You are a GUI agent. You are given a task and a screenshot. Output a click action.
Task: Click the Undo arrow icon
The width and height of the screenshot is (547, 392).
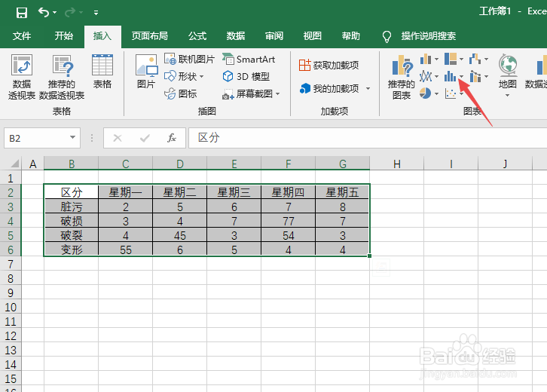(44, 13)
